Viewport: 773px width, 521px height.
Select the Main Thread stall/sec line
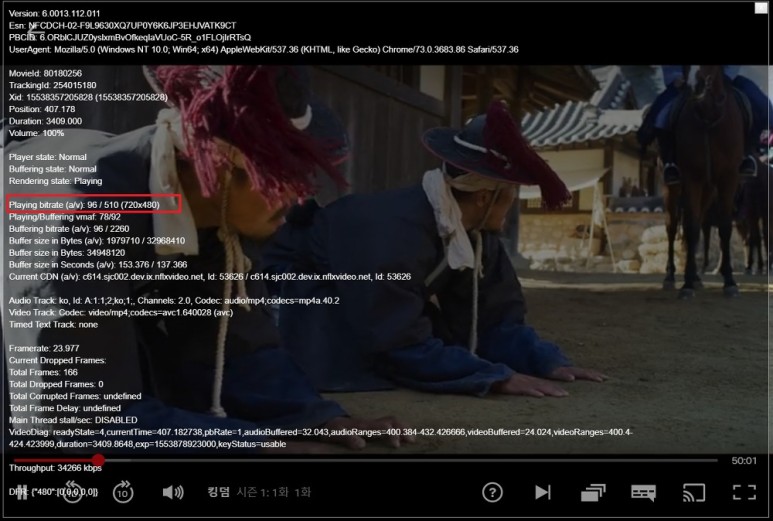[73, 420]
